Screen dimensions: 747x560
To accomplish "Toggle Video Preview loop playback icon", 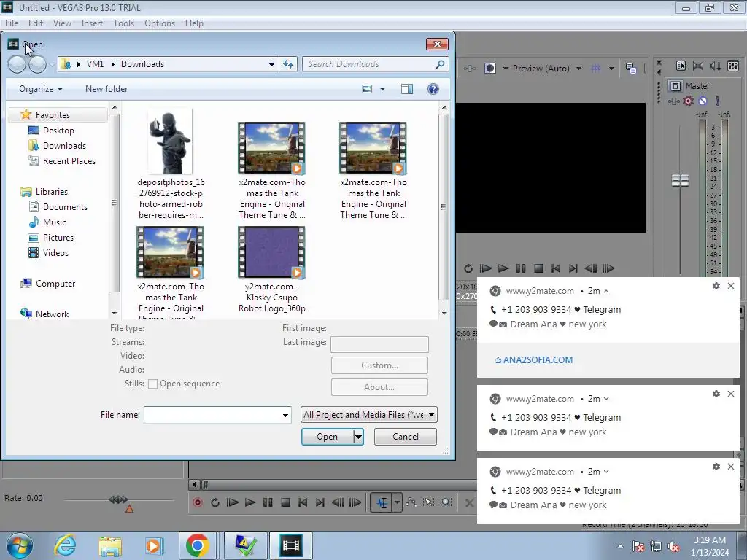I will click(x=468, y=268).
